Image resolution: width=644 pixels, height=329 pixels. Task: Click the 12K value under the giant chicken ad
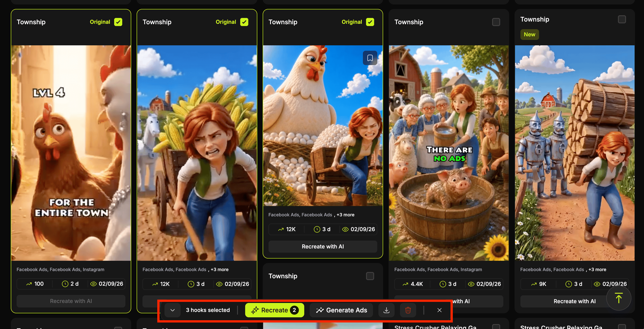(x=291, y=229)
